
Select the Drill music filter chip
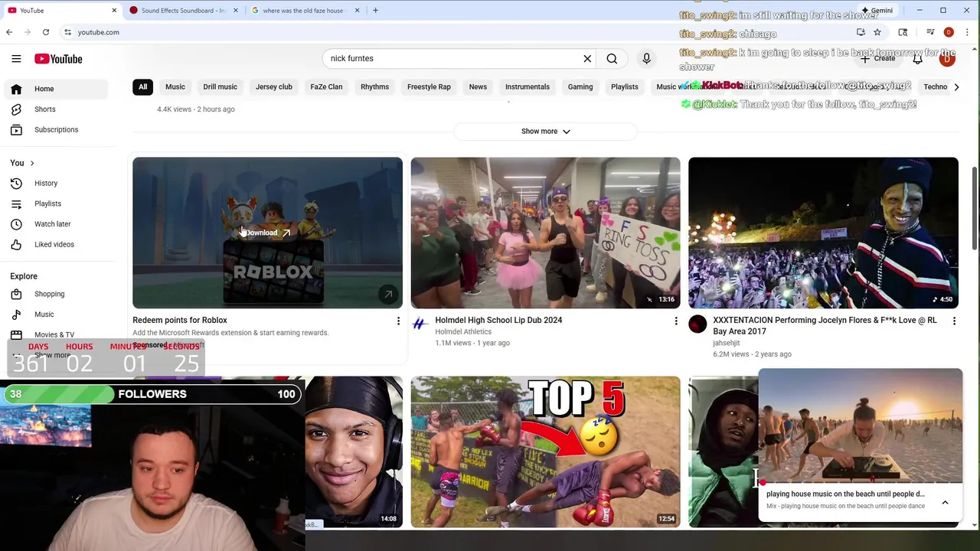pos(220,87)
